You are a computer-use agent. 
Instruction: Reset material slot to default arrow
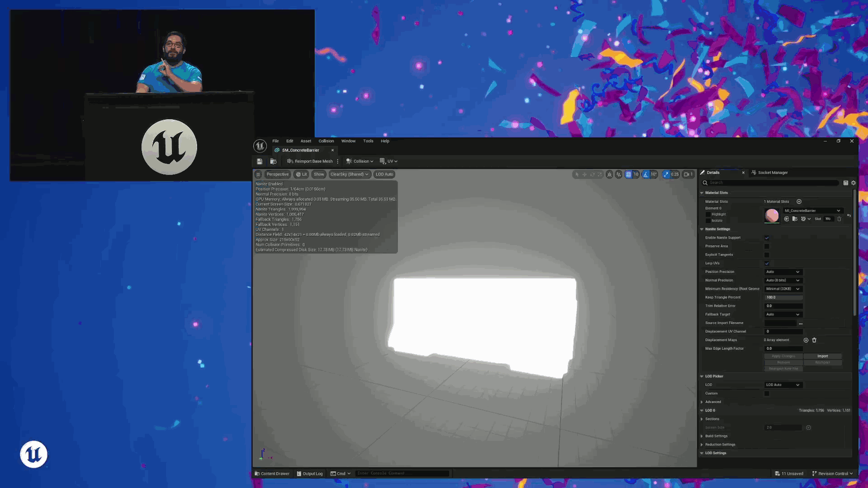tap(849, 215)
